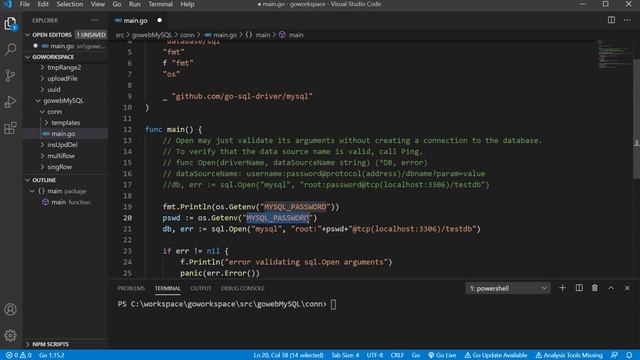Click the editor vertical scrollbar
The image size is (640, 360).
636,118
